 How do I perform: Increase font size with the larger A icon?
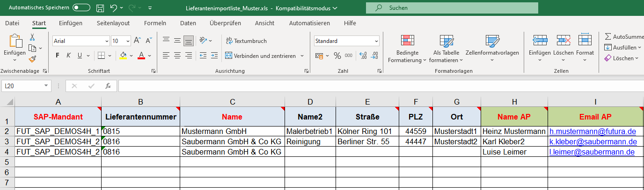pos(137,41)
